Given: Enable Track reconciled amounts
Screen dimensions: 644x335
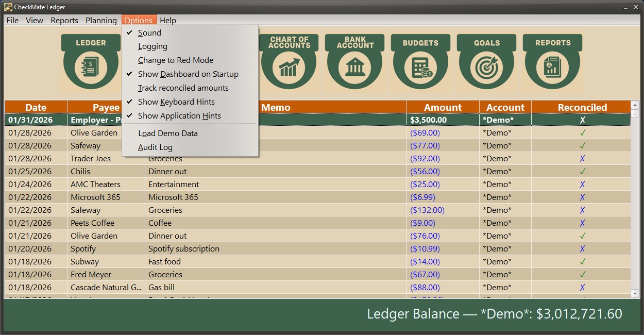Looking at the screenshot, I should pyautogui.click(x=190, y=88).
